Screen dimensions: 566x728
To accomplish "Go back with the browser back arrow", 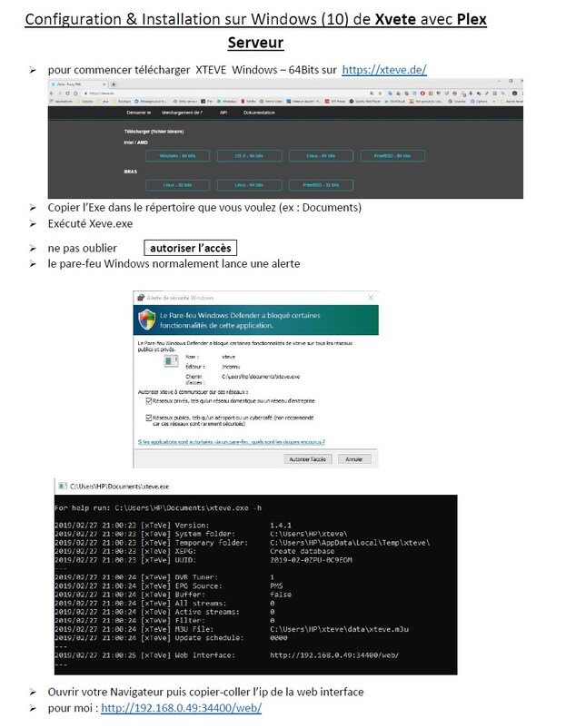I will [52, 93].
